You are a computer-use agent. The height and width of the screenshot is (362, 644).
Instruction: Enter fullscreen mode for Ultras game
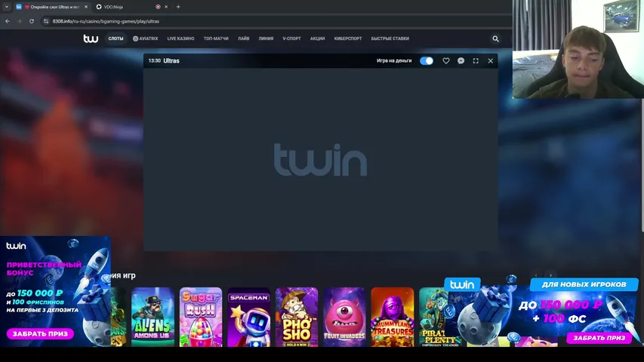coord(476,61)
